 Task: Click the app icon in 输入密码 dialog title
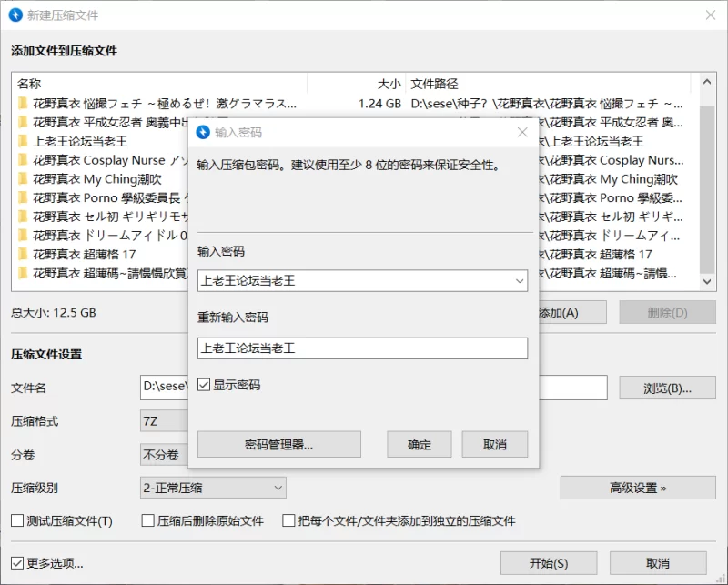[204, 132]
